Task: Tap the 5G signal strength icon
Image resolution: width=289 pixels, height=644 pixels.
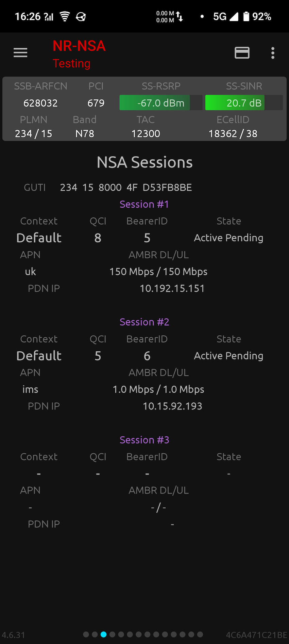Action: pyautogui.click(x=234, y=16)
